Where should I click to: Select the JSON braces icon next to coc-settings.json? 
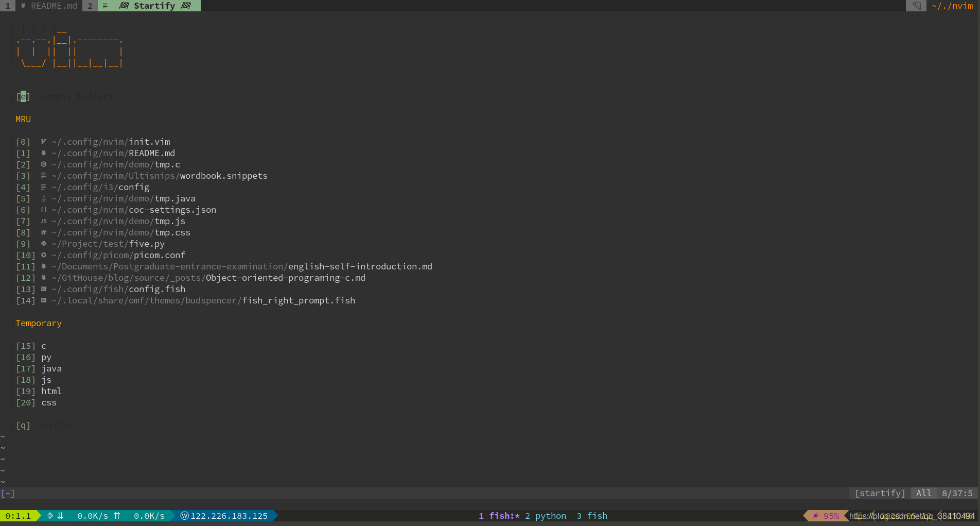(44, 210)
